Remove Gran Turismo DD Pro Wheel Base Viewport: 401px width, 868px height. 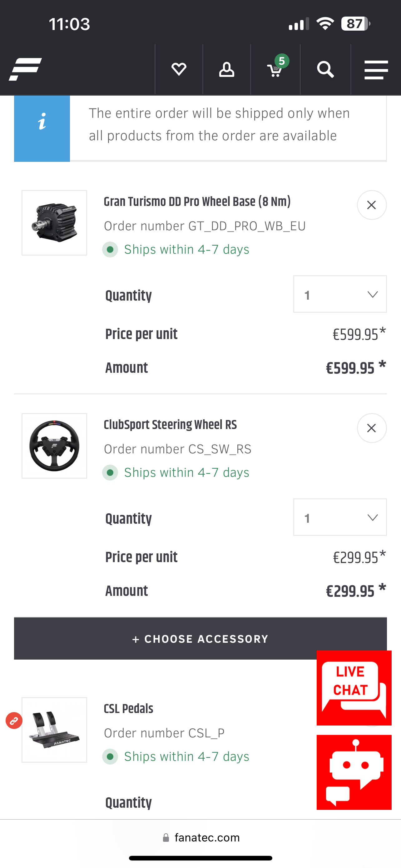371,205
